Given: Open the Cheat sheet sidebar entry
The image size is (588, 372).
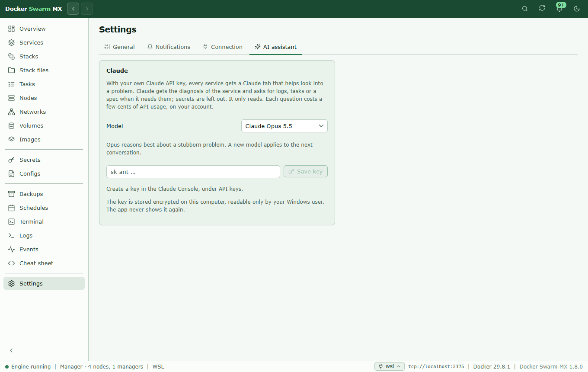Looking at the screenshot, I should [44, 263].
